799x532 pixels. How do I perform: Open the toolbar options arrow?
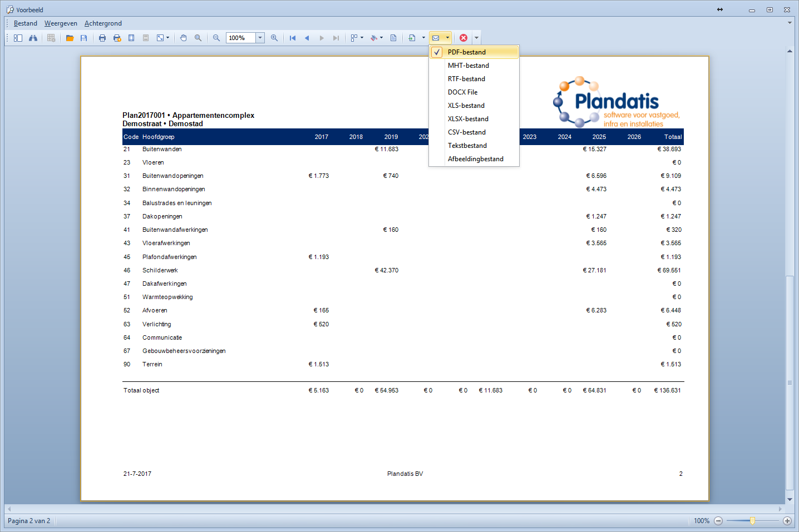[x=476, y=38]
